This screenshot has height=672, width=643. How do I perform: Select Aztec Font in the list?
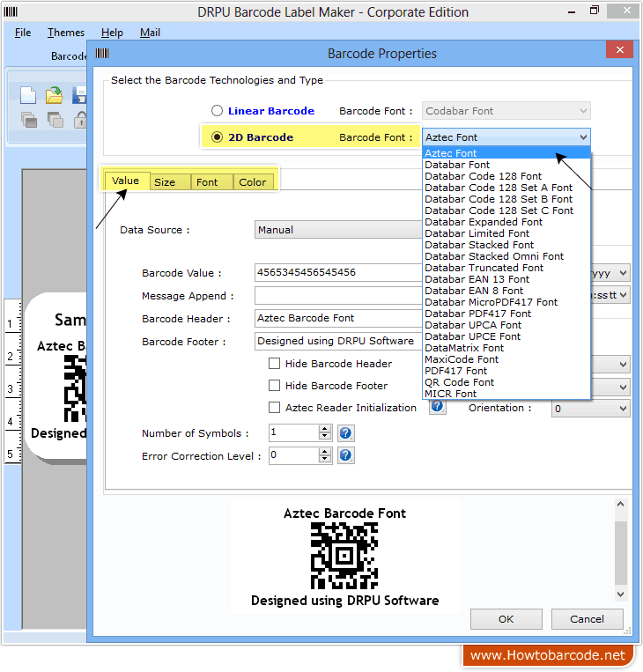click(506, 153)
